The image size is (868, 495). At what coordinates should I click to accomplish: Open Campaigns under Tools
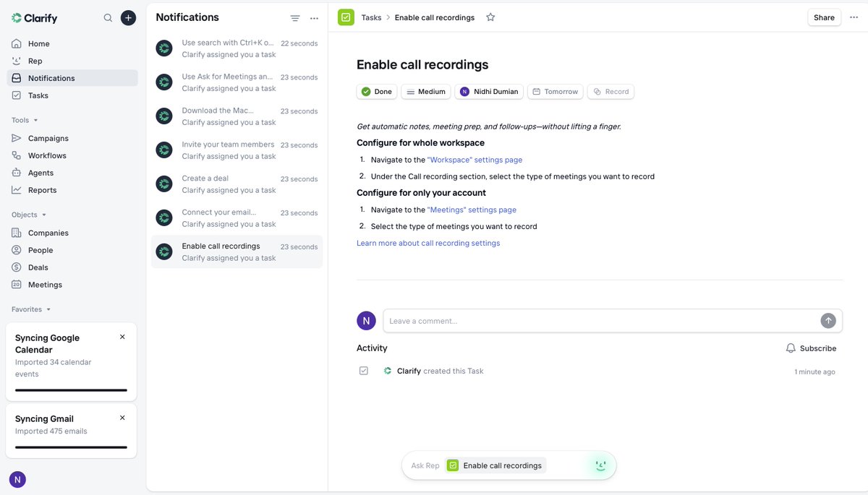[x=72, y=138]
